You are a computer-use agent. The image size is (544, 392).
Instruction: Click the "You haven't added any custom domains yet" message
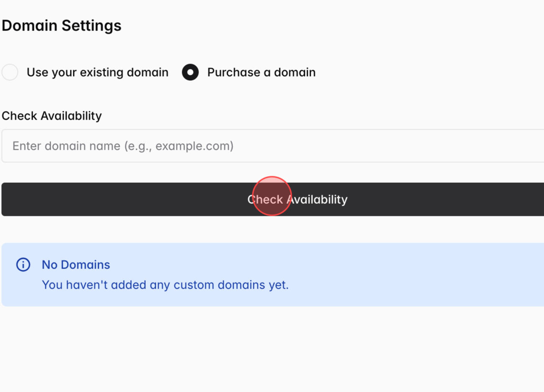[x=165, y=285]
